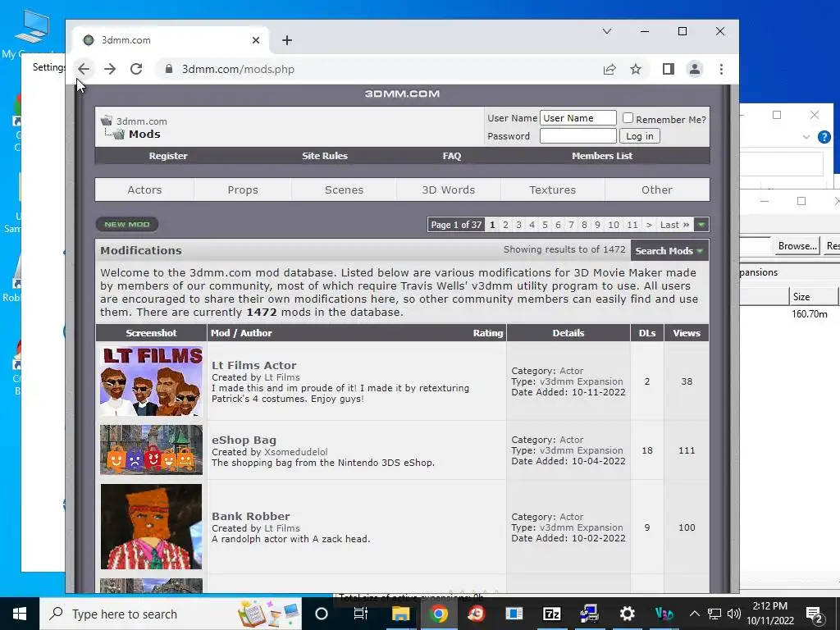The height and width of the screenshot is (630, 840).
Task: Open File Explorer from the taskbar
Action: coord(400,614)
